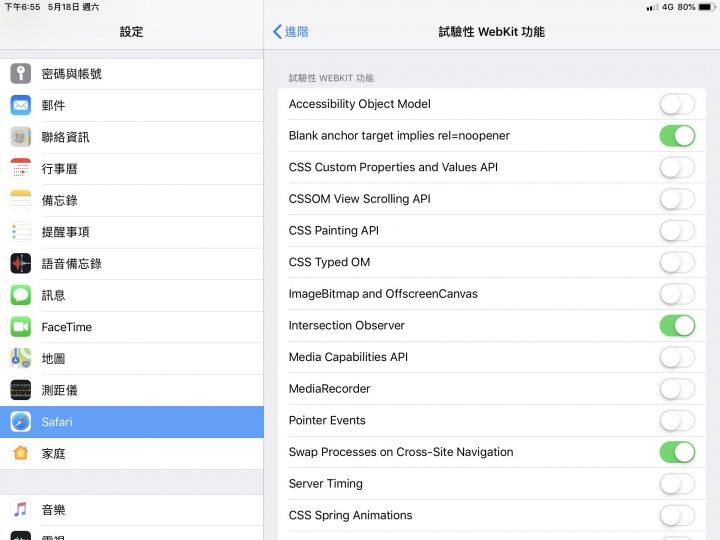Tap the 4G network indicator
The height and width of the screenshot is (540, 720).
[x=668, y=7]
